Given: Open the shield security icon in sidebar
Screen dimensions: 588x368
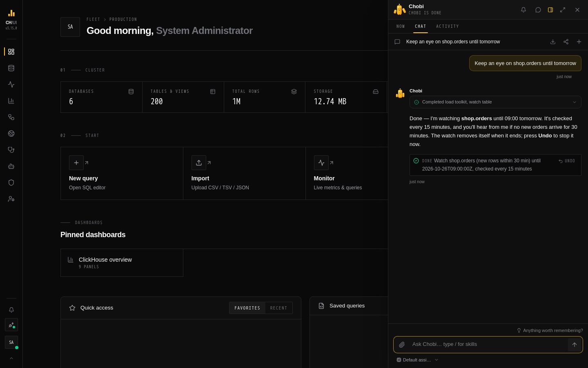Looking at the screenshot, I should 11,182.
